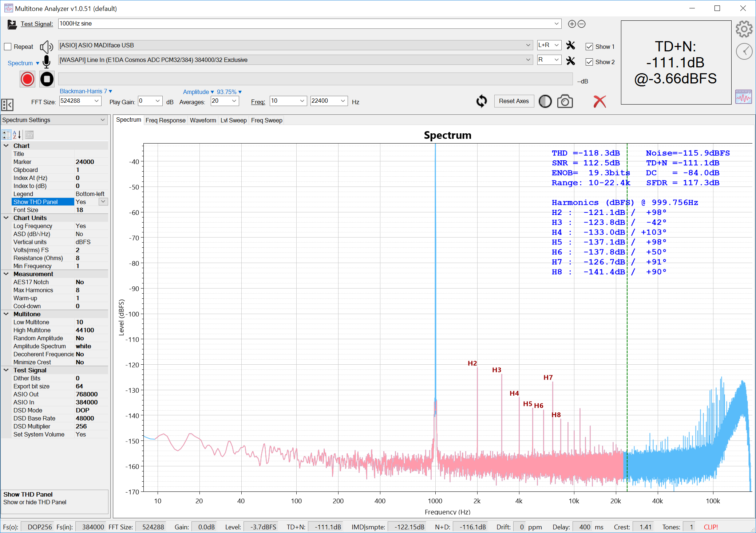Image resolution: width=756 pixels, height=533 pixels.
Task: Click the refresh cycle arrows icon
Action: pyautogui.click(x=482, y=101)
